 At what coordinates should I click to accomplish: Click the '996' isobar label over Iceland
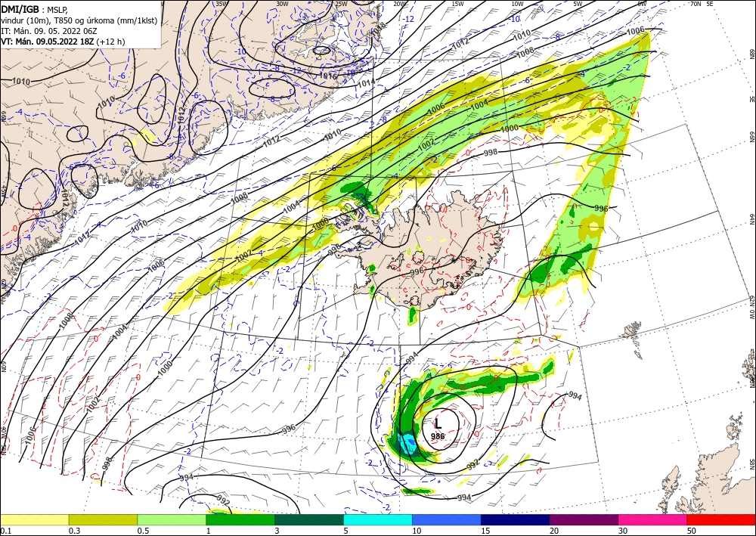(417, 271)
